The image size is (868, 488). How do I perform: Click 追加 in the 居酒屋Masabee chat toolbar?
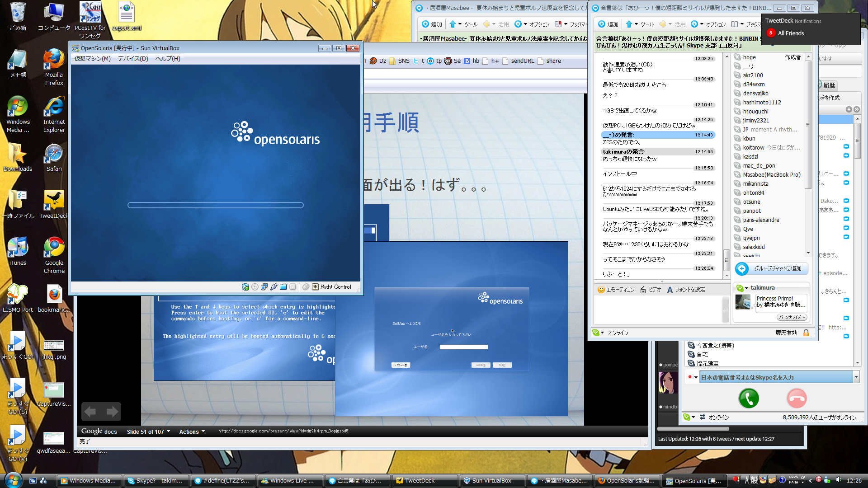tap(432, 24)
